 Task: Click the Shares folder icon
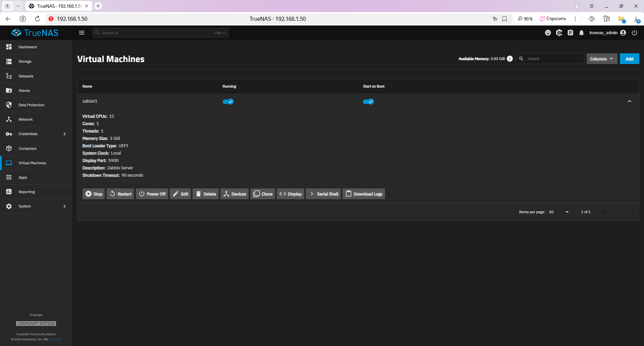click(x=9, y=91)
